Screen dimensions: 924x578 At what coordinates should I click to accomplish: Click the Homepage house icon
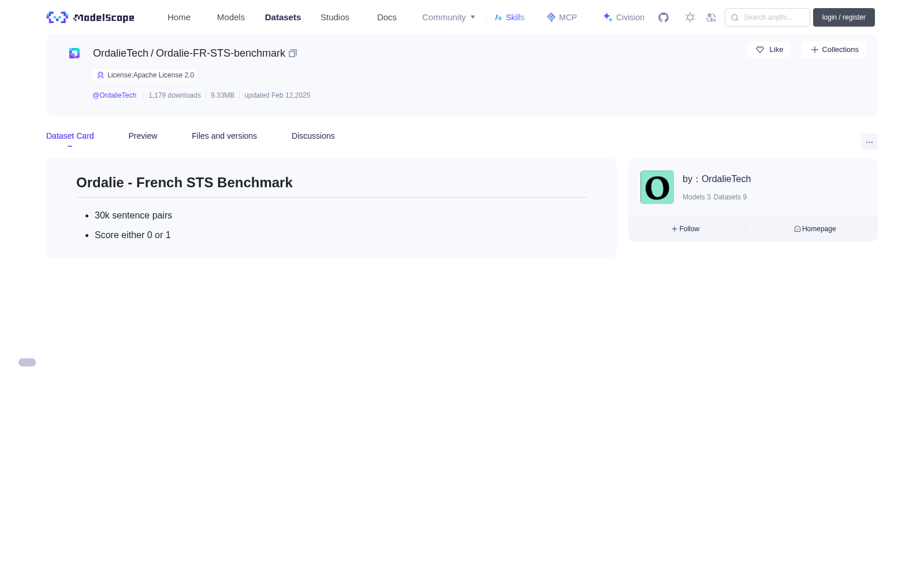pos(798,229)
